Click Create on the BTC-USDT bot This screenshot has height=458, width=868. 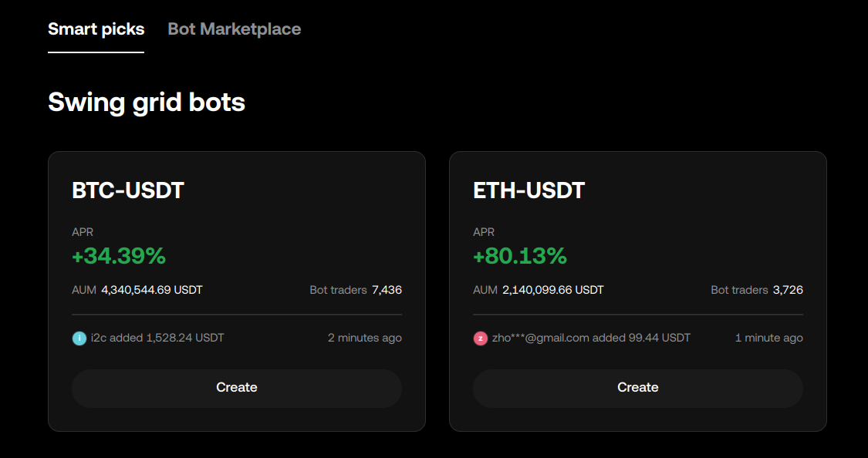pyautogui.click(x=236, y=388)
